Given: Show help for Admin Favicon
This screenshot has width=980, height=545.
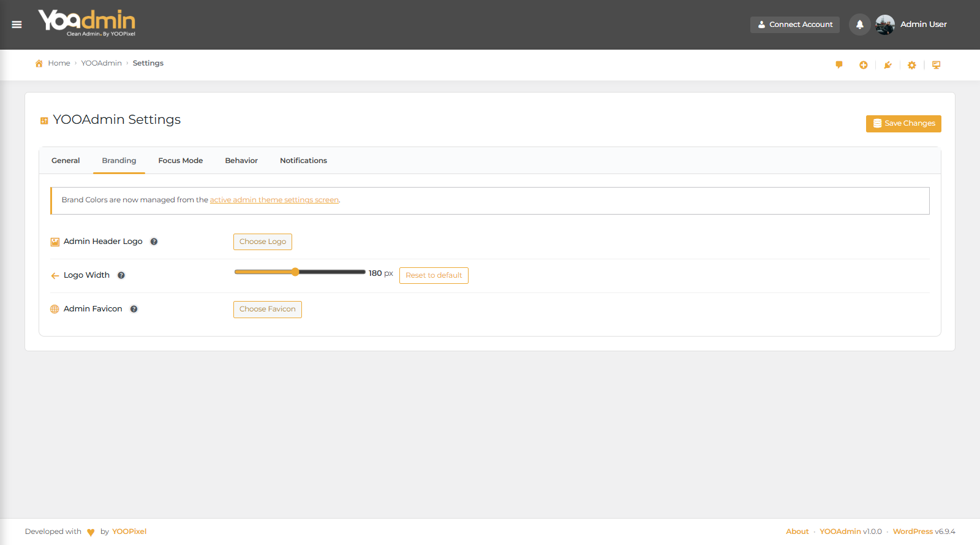Looking at the screenshot, I should [134, 309].
